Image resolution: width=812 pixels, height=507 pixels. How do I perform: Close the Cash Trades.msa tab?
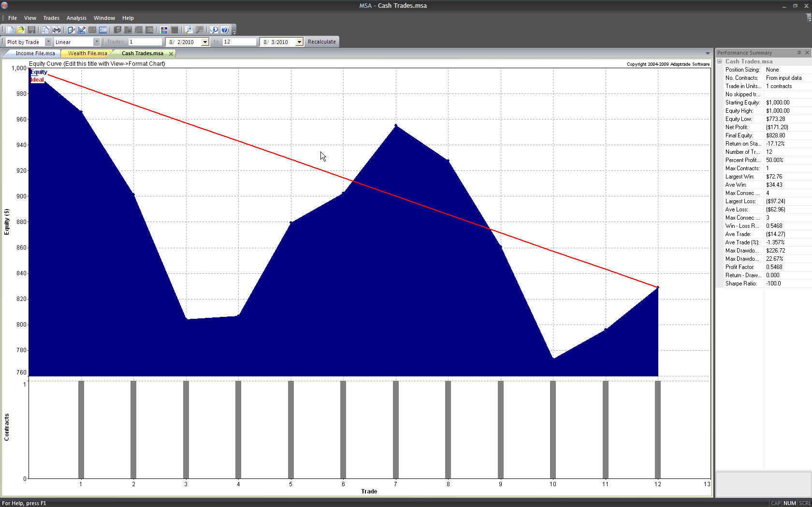point(171,54)
